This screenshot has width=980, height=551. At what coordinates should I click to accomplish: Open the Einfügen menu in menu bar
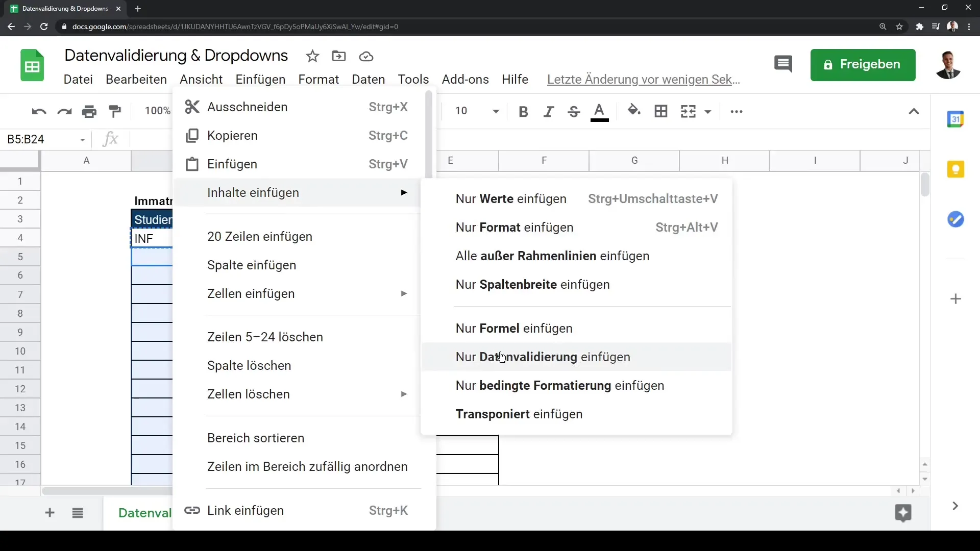pos(260,80)
